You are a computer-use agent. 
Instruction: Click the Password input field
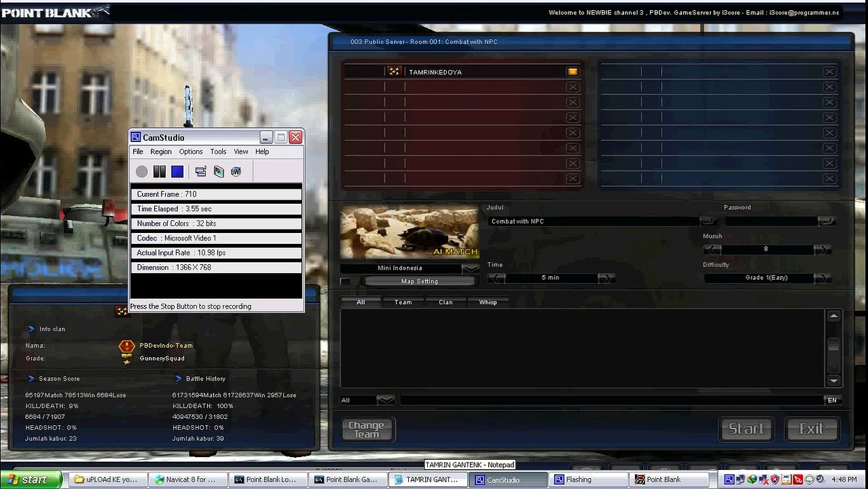(771, 221)
